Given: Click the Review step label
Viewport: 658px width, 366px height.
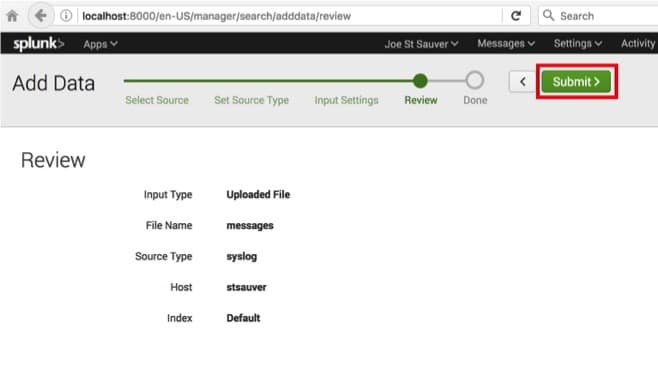Looking at the screenshot, I should (421, 100).
